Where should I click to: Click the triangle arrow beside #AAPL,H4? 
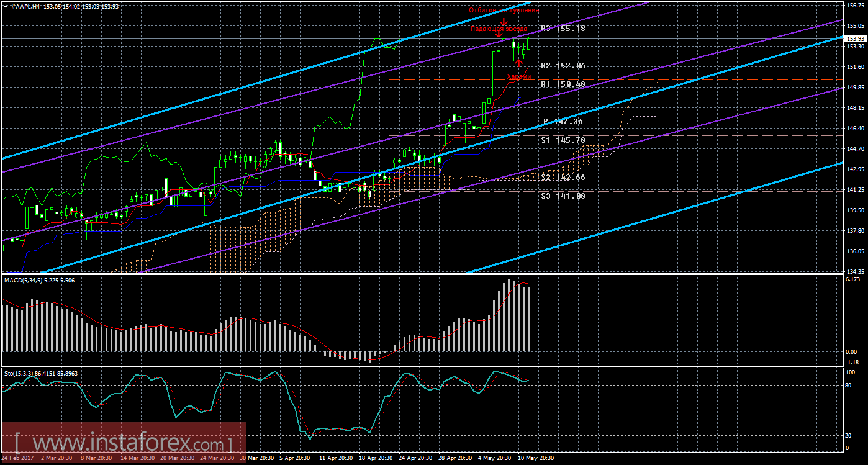coord(6,6)
